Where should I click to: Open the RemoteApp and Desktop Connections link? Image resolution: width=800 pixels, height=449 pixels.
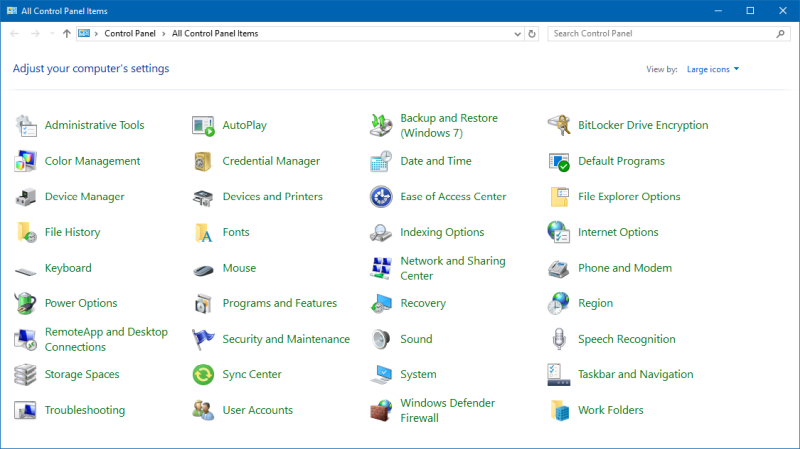pos(106,339)
